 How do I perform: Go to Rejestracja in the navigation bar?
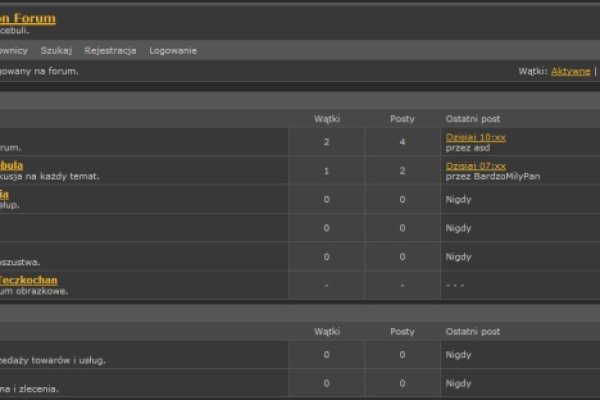tap(110, 50)
